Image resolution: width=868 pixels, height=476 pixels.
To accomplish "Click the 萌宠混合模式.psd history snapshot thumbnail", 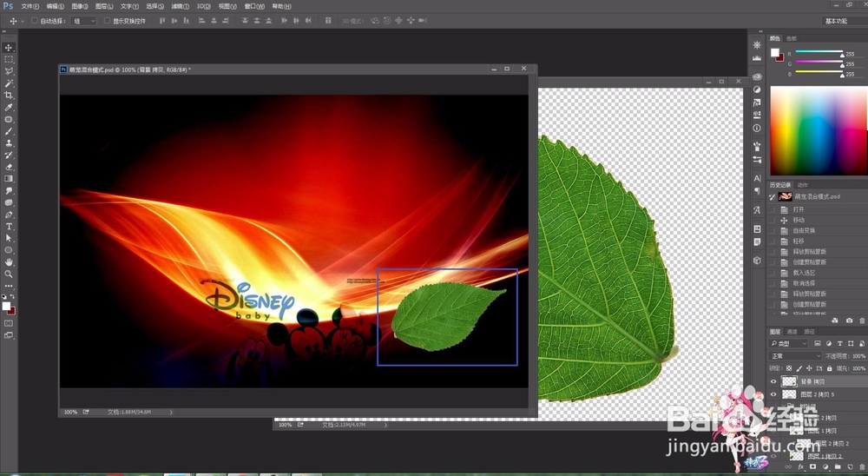I will 785,196.
